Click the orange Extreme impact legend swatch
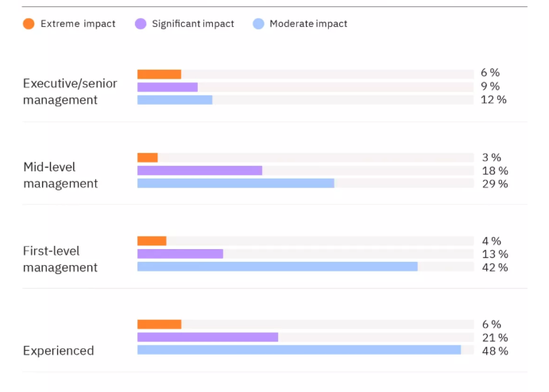 click(29, 24)
